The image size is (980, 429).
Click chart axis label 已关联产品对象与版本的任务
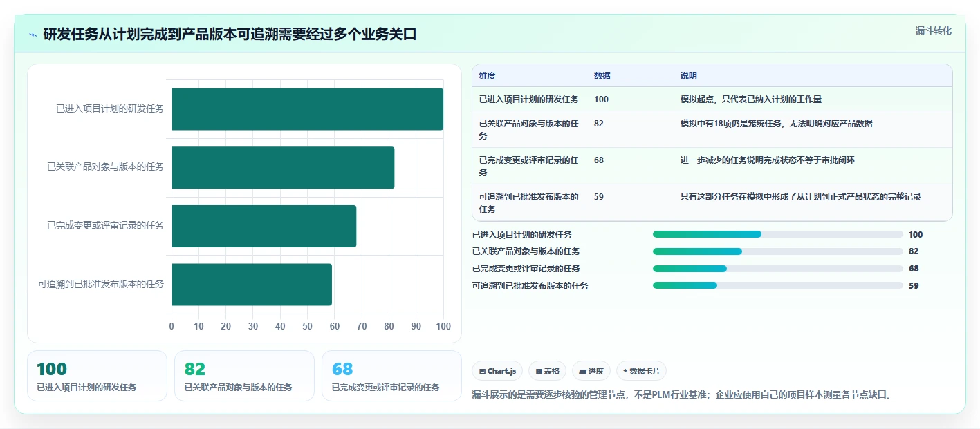click(x=105, y=166)
